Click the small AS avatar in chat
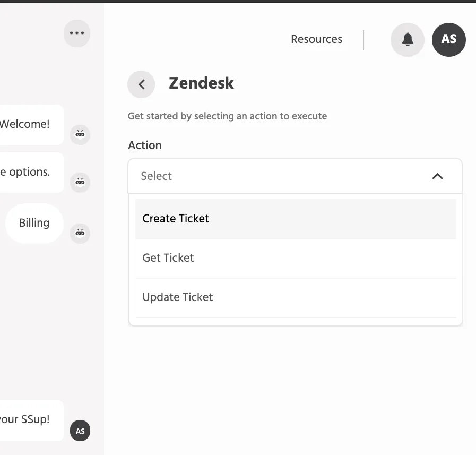Screen dimensions: 476x455 tap(80, 431)
